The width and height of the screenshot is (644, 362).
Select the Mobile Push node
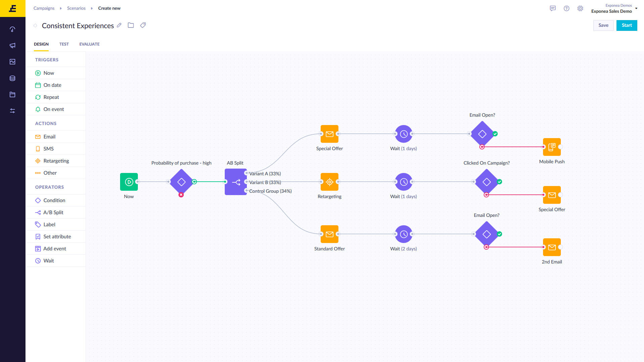pyautogui.click(x=552, y=147)
